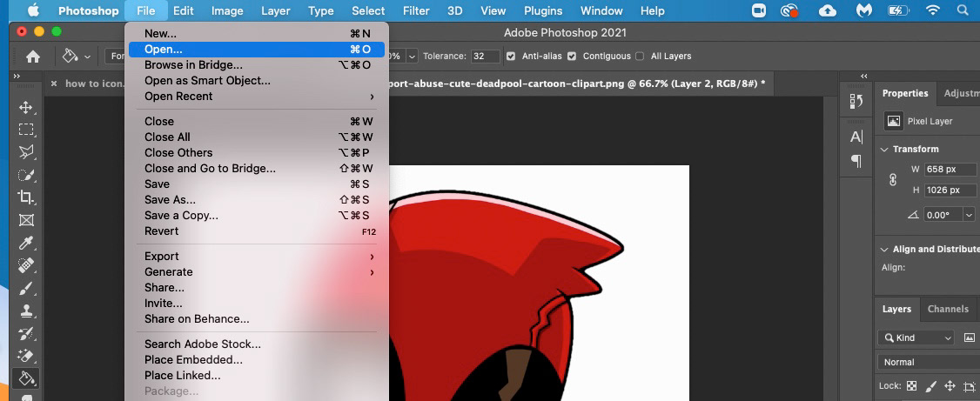This screenshot has height=401, width=980.
Task: Choose Browse in Bridge... menu item
Action: point(256,65)
